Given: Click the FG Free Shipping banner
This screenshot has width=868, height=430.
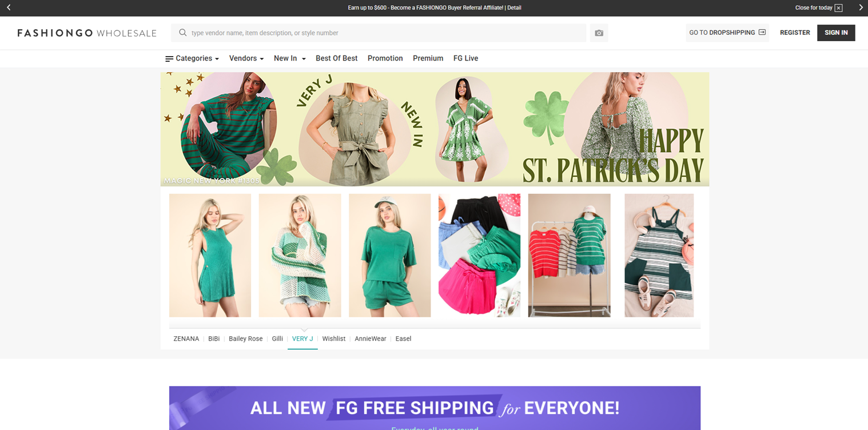Looking at the screenshot, I should click(435, 408).
